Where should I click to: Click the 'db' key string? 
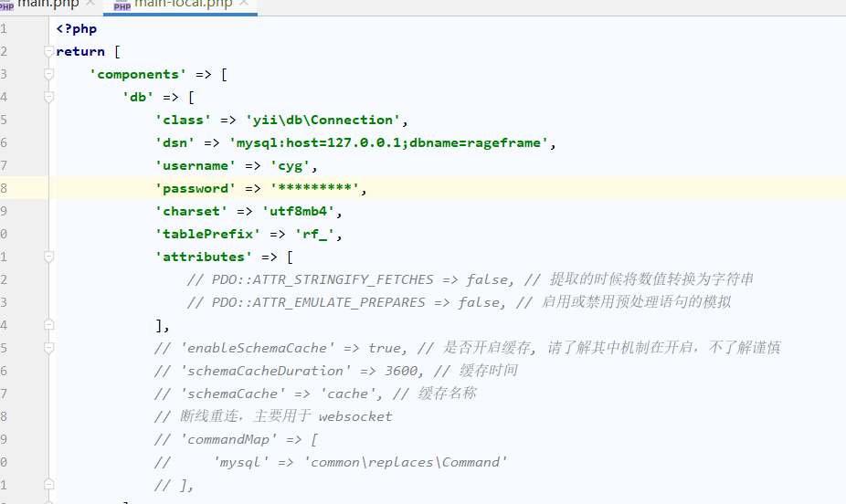pos(138,97)
